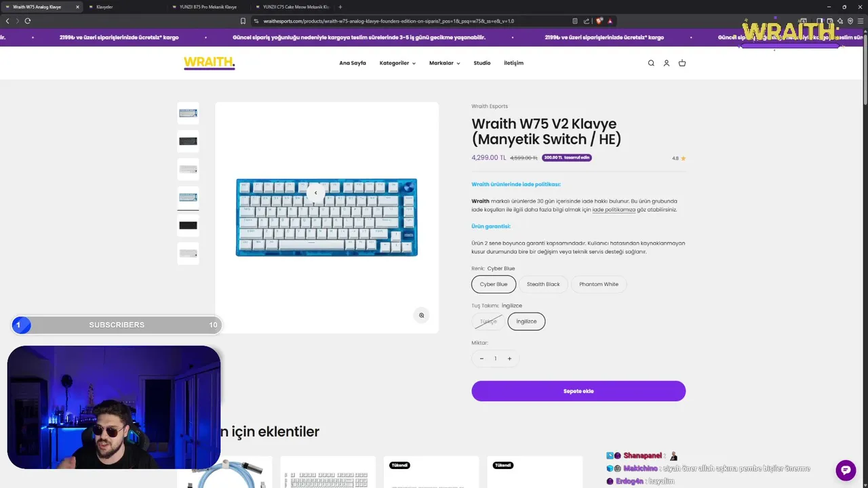Open the chat support bubble
The width and height of the screenshot is (868, 488).
coord(846,470)
